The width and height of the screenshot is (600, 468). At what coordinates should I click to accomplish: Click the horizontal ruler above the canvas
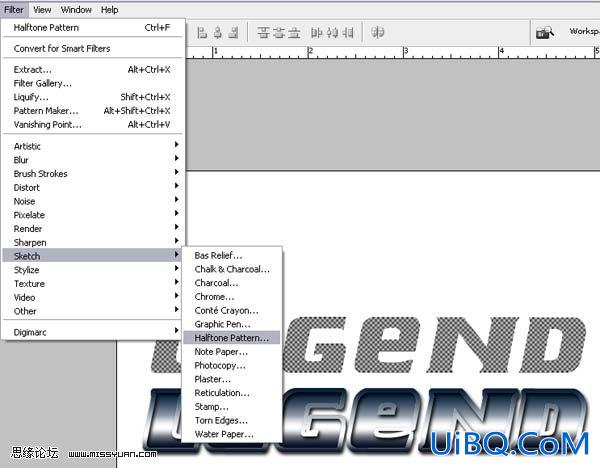[x=393, y=52]
